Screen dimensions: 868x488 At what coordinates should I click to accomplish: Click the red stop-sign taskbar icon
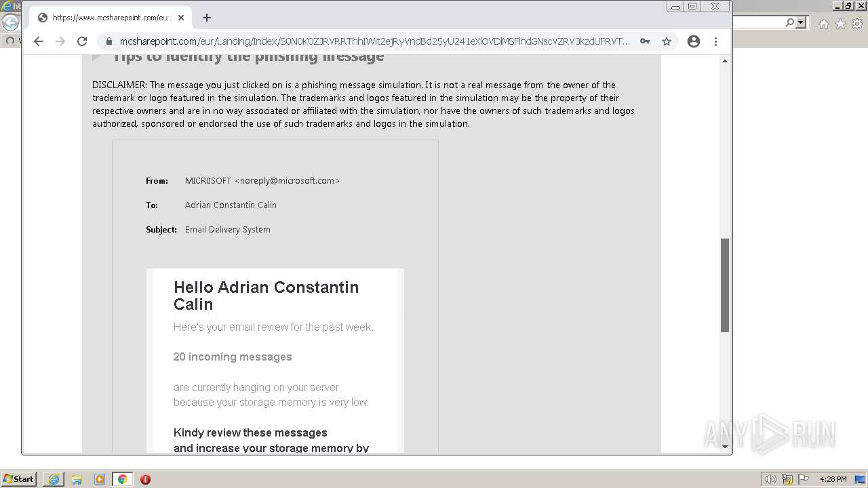tap(145, 479)
